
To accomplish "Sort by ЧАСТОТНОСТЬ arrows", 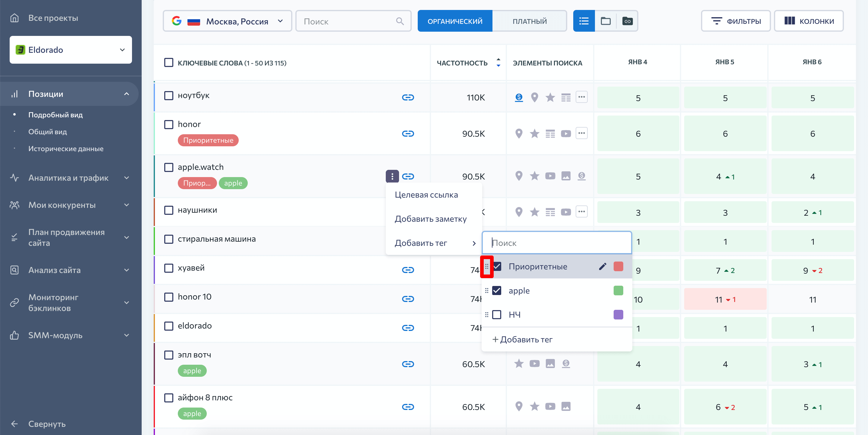I will pyautogui.click(x=498, y=62).
